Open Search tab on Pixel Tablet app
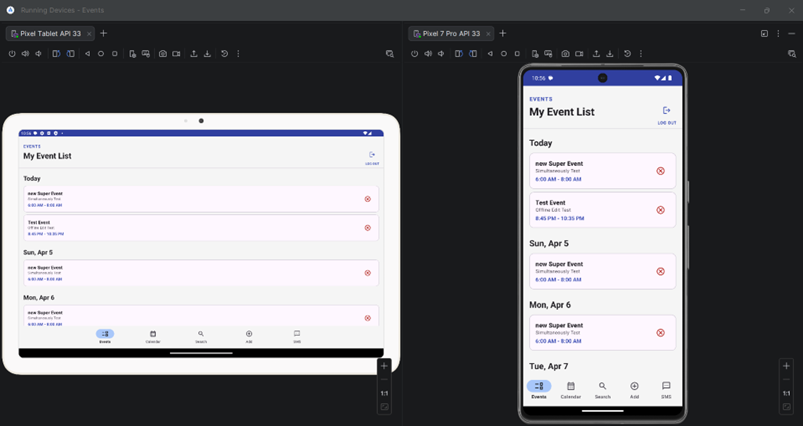This screenshot has height=426, width=803. pos(201,336)
